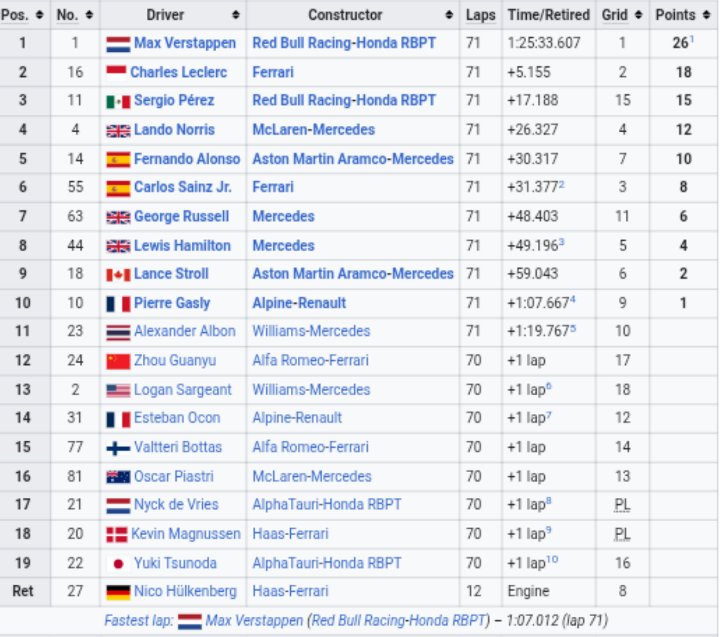Image resolution: width=720 pixels, height=637 pixels.
Task: Open footnote 2 beside +31.377 time
Action: [562, 184]
